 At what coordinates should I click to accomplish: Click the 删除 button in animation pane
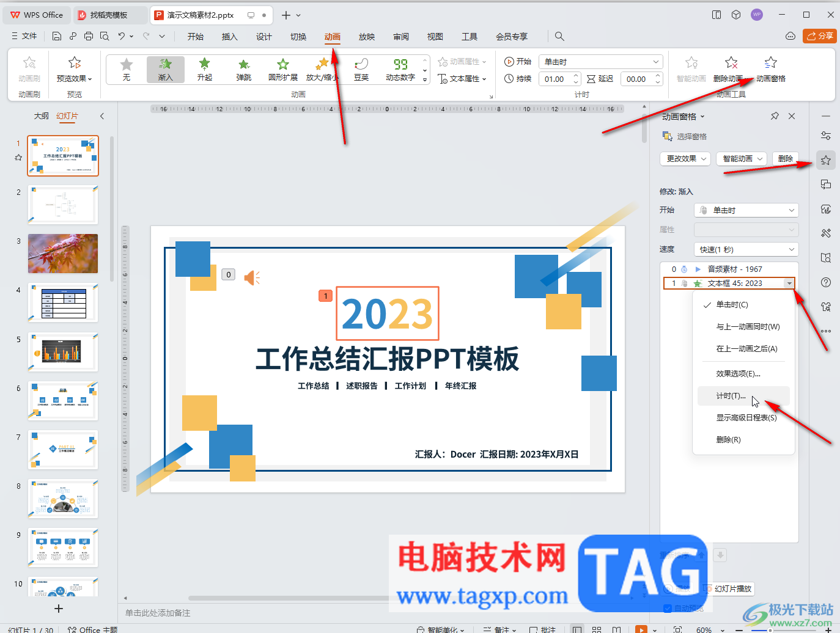[786, 159]
